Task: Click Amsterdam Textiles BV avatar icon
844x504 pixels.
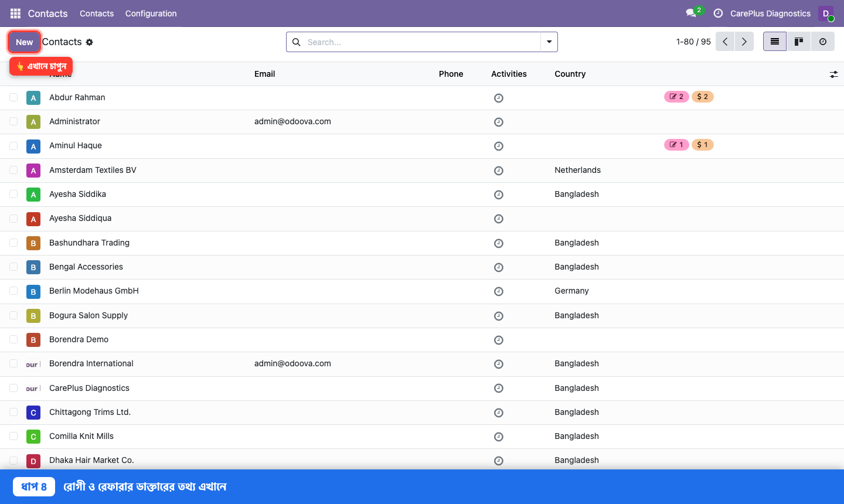Action: pos(33,171)
